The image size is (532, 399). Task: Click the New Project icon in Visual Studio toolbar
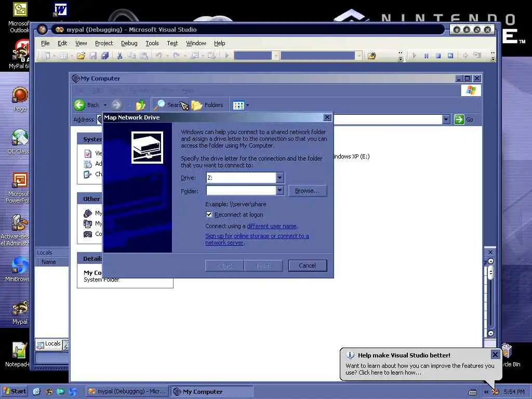pos(46,56)
